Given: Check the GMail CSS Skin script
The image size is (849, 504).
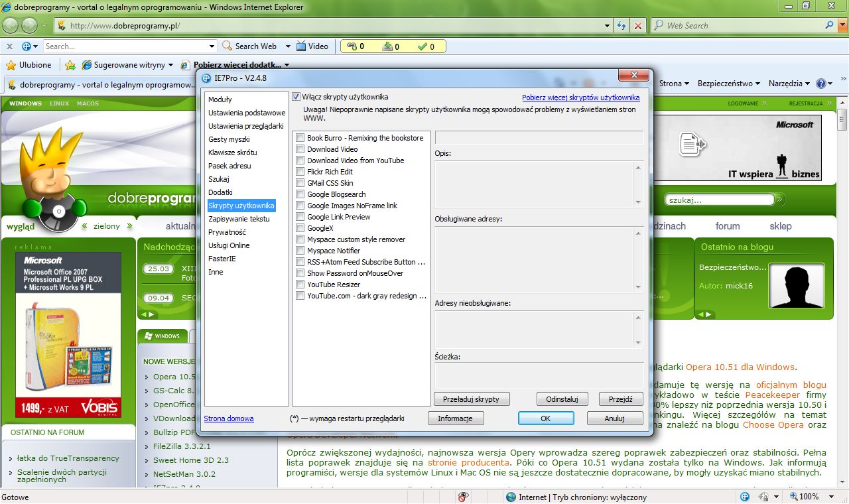Looking at the screenshot, I should 300,183.
